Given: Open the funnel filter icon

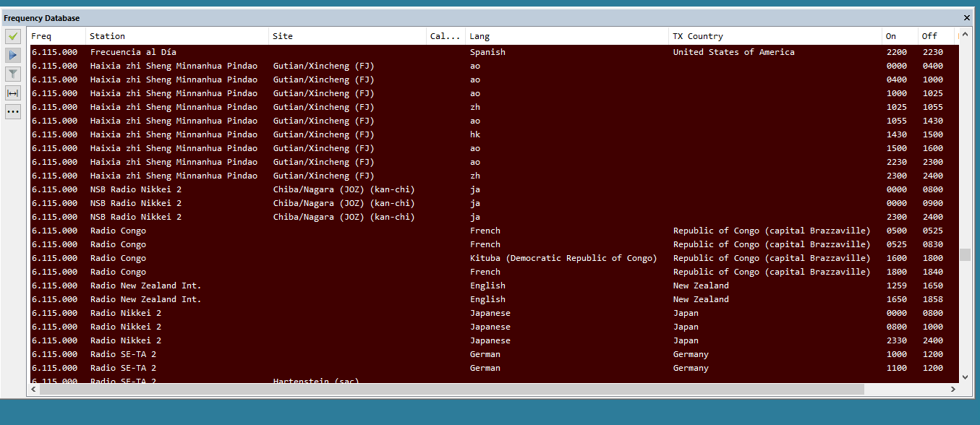Looking at the screenshot, I should click(x=13, y=74).
